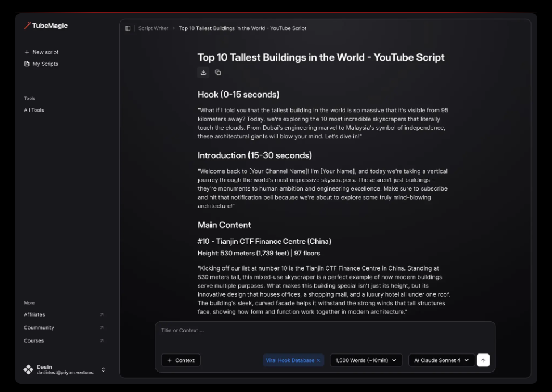552x392 pixels.
Task: Click the document icon beside My Scripts
Action: 27,64
